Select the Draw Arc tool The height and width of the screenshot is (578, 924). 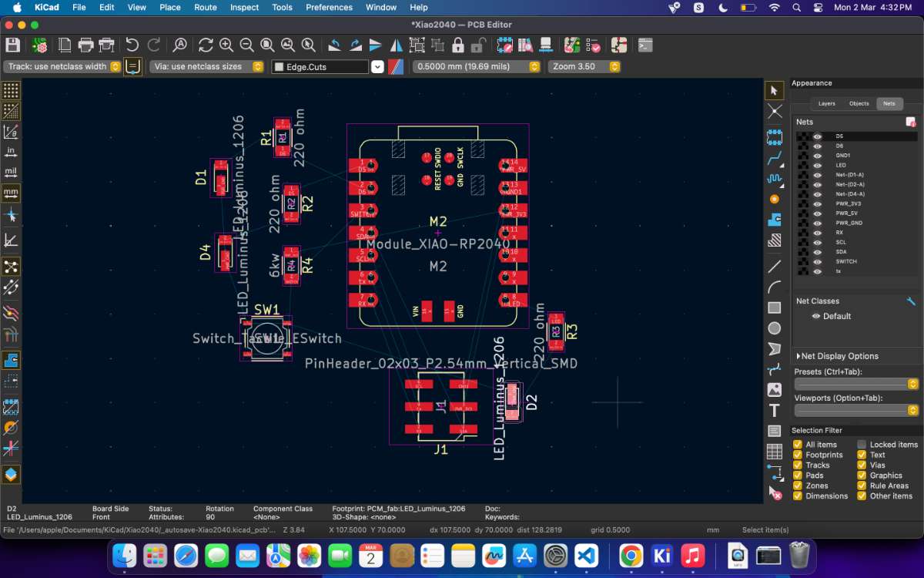pyautogui.click(x=775, y=287)
